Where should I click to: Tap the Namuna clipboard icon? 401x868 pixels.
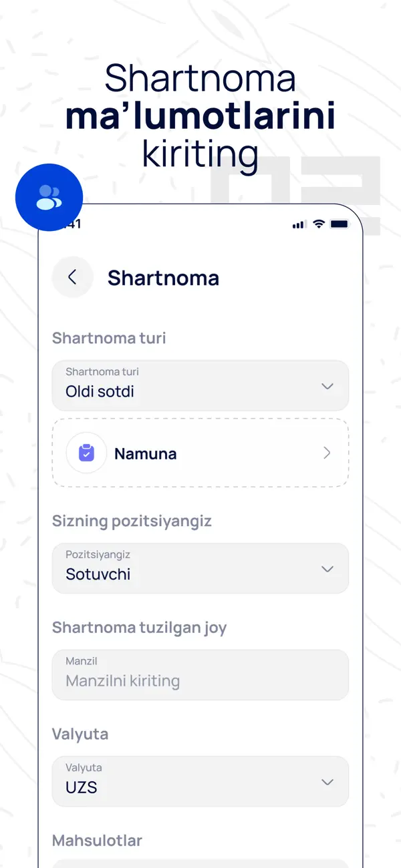[86, 453]
